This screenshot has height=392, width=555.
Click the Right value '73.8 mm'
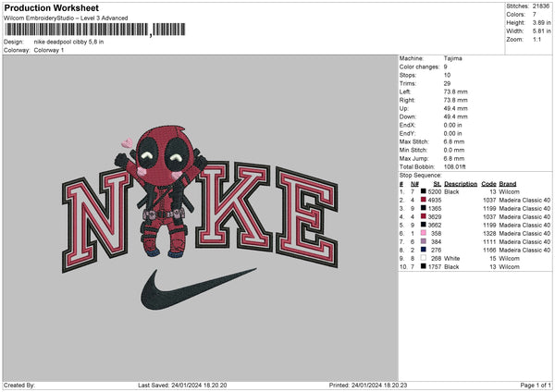coord(455,100)
